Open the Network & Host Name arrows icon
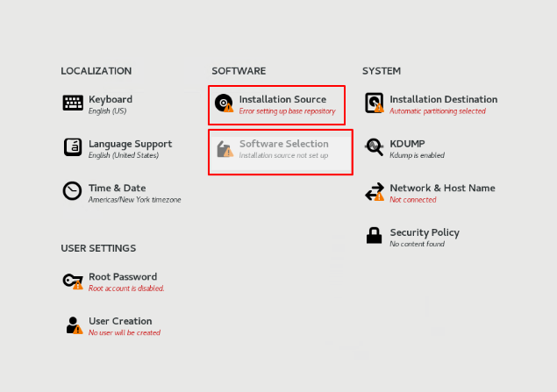Image resolution: width=557 pixels, height=392 pixels. point(375,192)
